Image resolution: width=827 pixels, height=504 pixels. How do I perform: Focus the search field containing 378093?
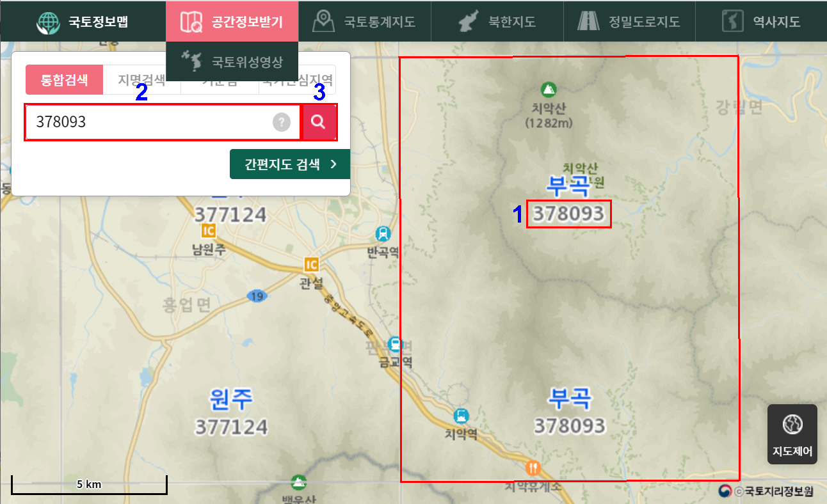(x=163, y=122)
